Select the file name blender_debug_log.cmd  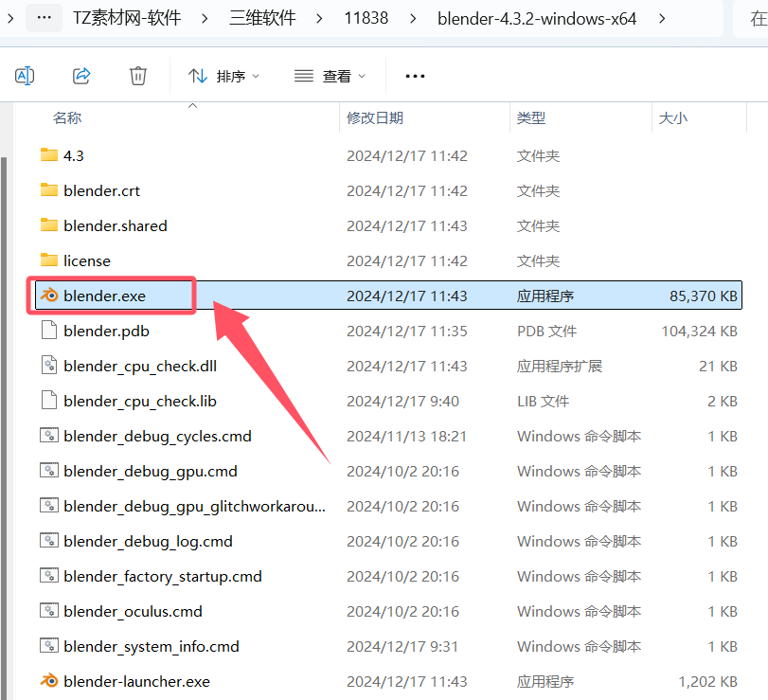click(148, 542)
